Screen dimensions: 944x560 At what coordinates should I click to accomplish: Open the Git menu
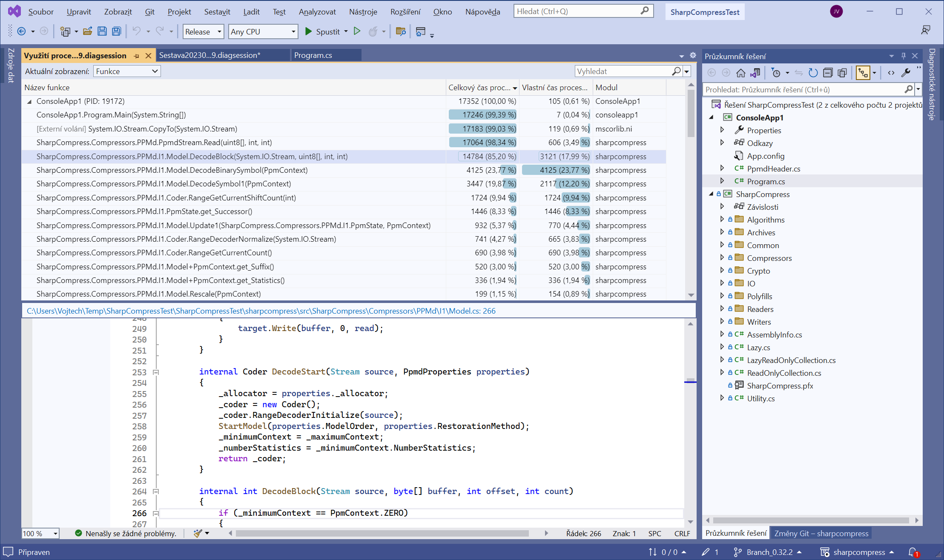coord(149,11)
